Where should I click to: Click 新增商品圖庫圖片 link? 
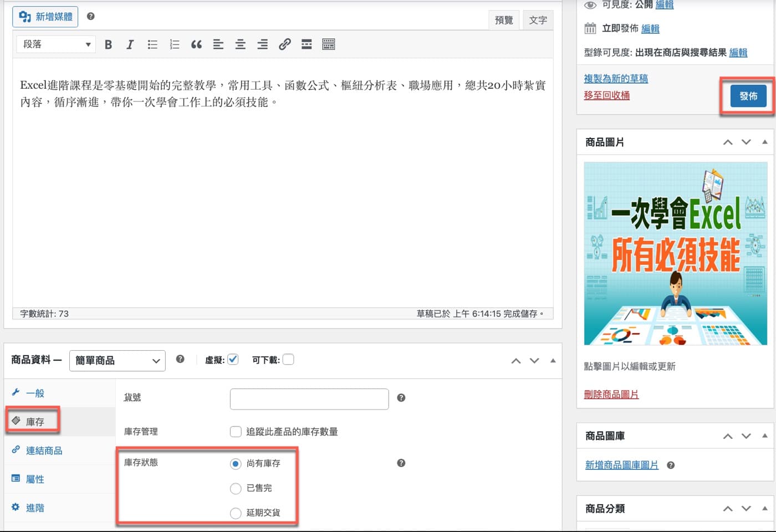click(622, 465)
